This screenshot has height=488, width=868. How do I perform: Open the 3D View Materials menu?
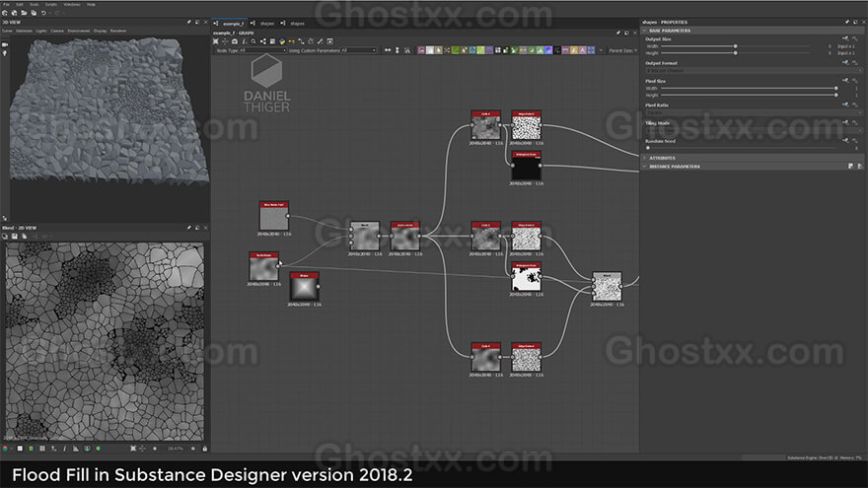tap(24, 31)
